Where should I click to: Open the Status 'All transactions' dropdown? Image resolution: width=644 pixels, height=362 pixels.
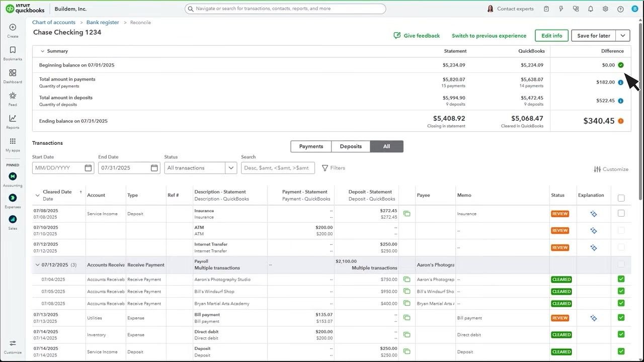tap(201, 168)
